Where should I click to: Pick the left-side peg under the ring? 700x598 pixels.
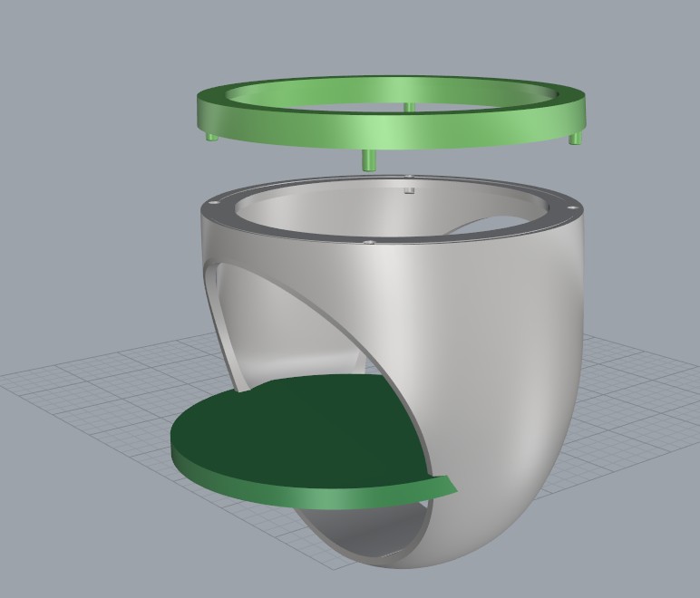[x=211, y=138]
